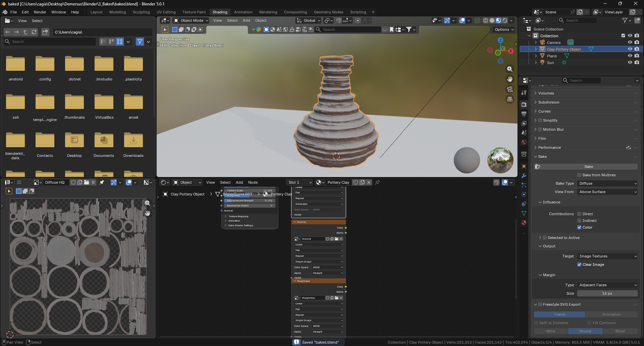Image resolution: width=644 pixels, height=346 pixels.
Task: Open the Bake Type dropdown set to Diffuse
Action: click(x=607, y=183)
